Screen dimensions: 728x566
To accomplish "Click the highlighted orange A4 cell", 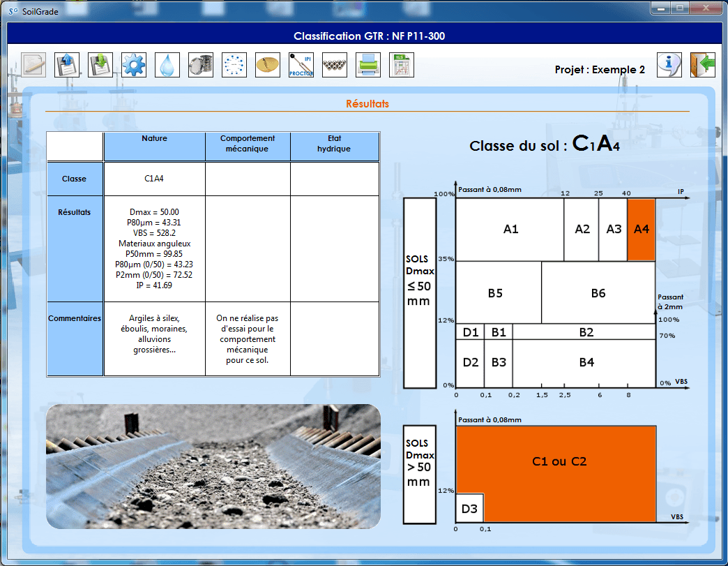I will [641, 230].
